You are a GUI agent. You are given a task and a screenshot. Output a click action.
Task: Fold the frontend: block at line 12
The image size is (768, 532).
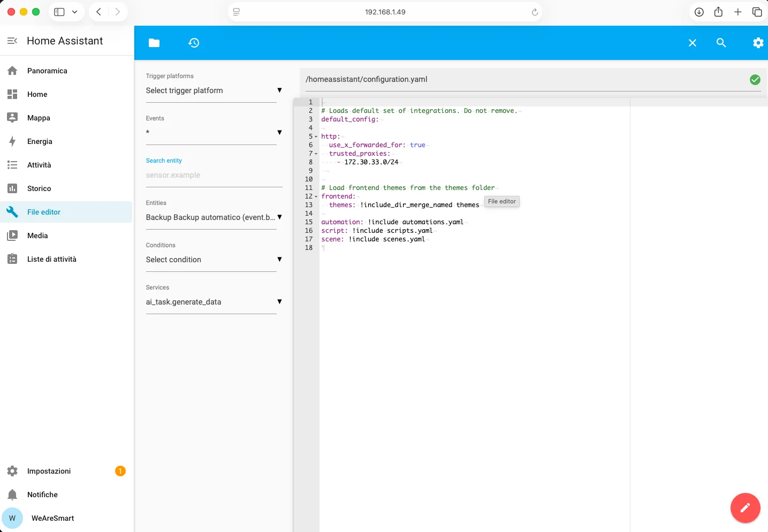[x=316, y=196]
